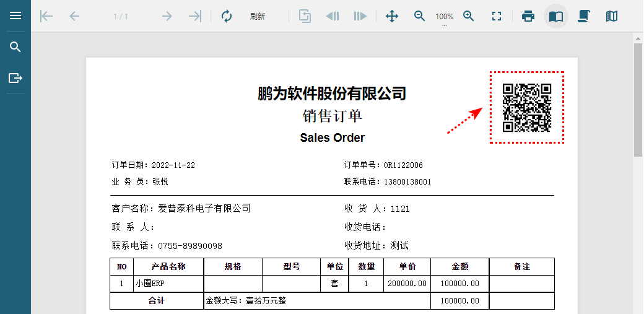Screen dimensions: 644x314
Task: Go to first page of report
Action: pos(46,16)
